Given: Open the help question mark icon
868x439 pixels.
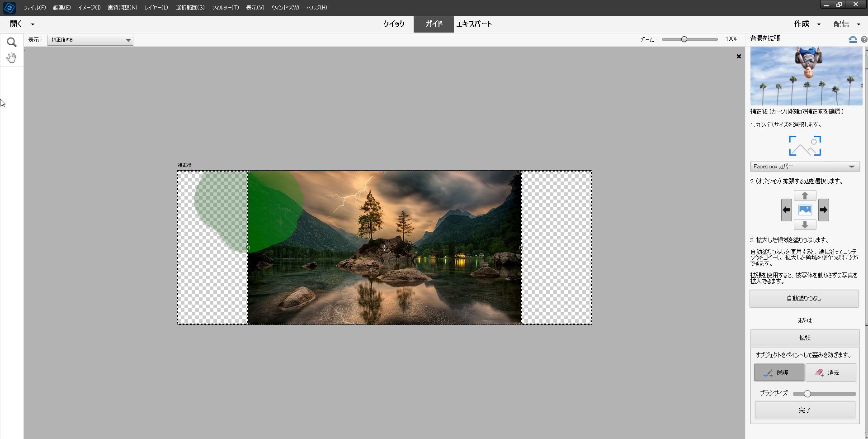Looking at the screenshot, I should [864, 39].
